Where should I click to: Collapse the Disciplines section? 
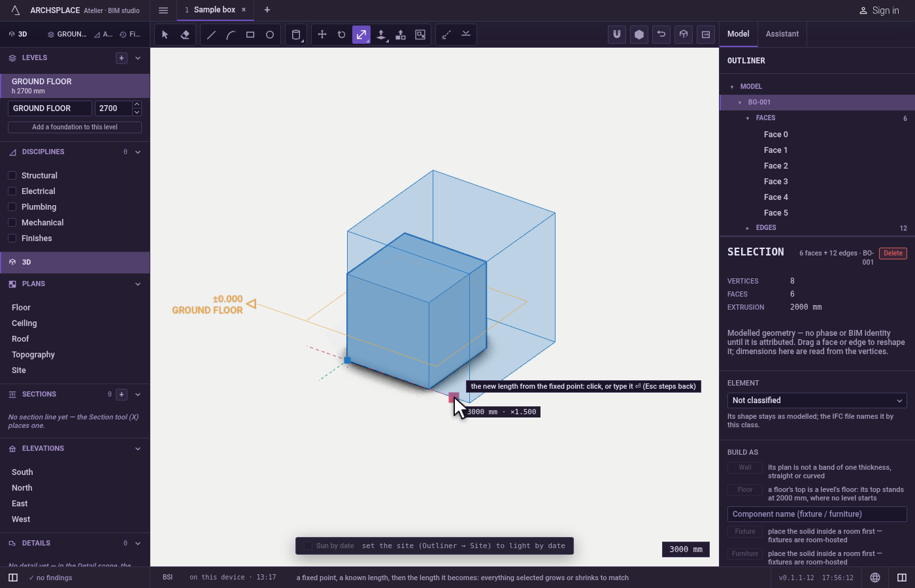pyautogui.click(x=138, y=152)
